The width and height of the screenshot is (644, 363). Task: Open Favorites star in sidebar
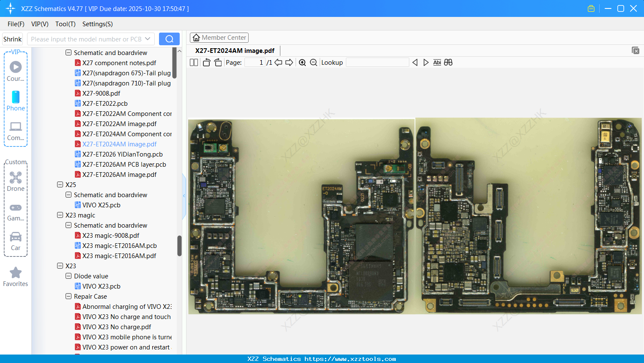[16, 277]
